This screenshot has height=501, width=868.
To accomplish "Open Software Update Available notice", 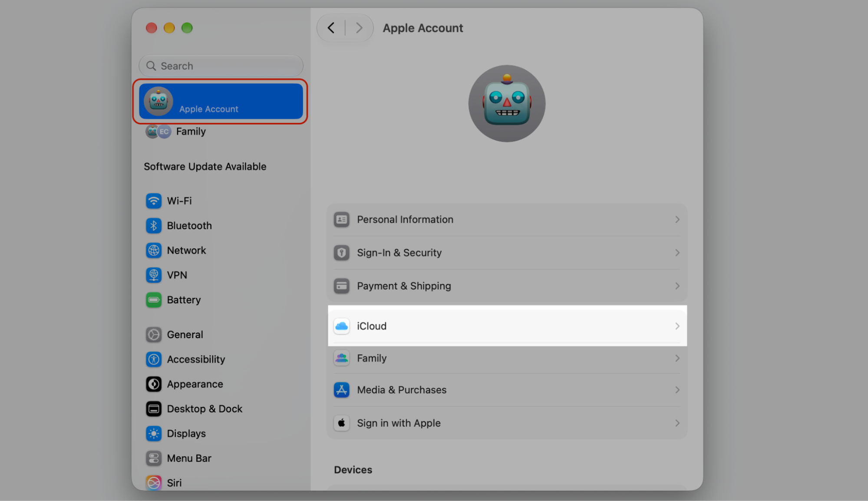I will pyautogui.click(x=205, y=167).
